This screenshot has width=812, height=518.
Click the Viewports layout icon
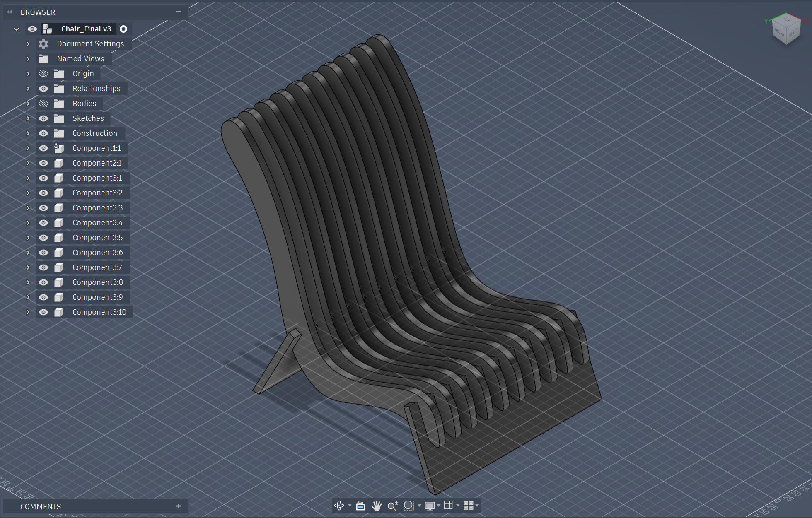tap(468, 506)
